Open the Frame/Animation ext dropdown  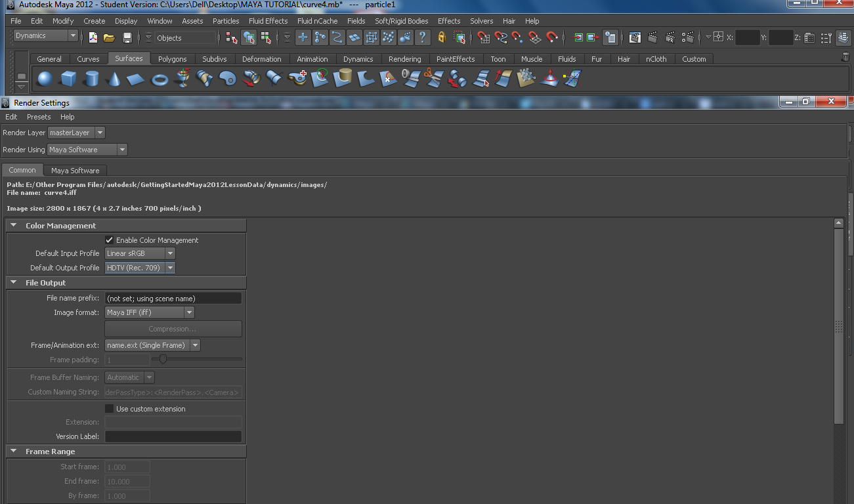[152, 345]
